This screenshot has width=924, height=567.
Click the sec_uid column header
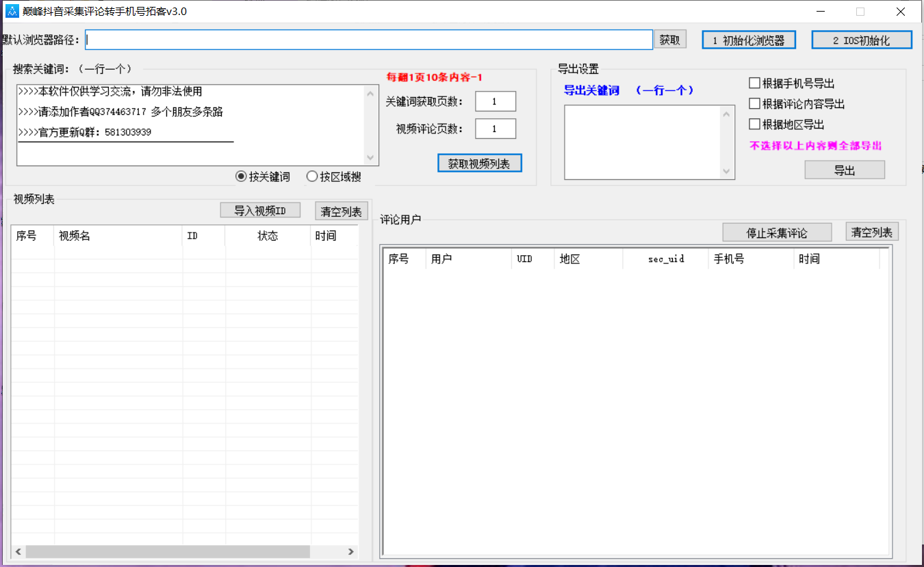[666, 259]
